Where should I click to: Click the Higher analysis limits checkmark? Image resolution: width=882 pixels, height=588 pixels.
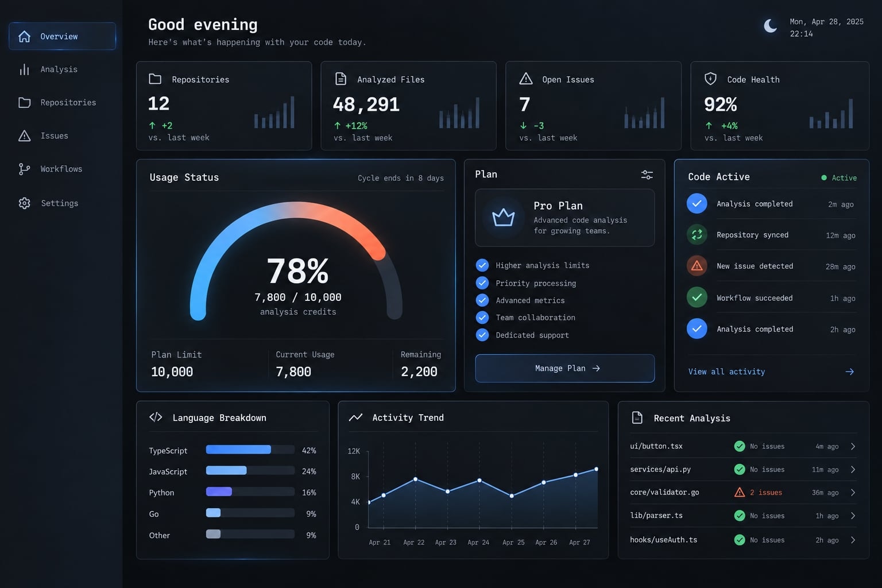482,265
